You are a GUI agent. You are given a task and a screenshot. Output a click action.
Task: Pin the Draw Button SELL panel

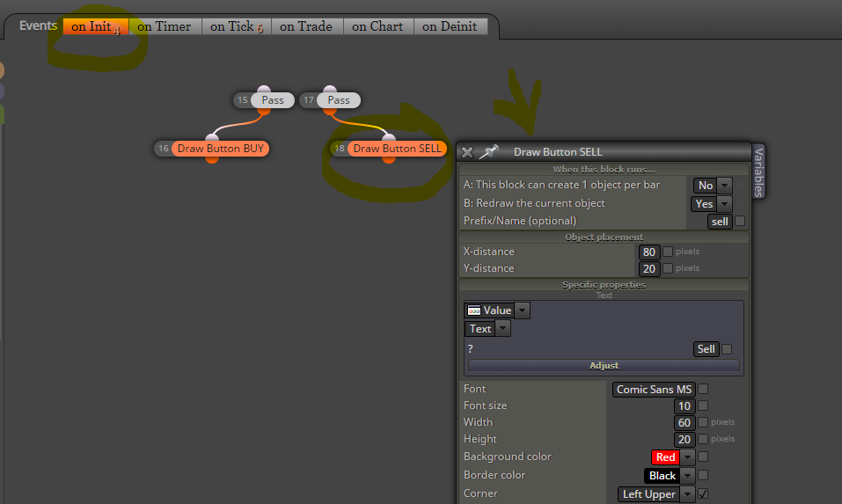point(488,152)
